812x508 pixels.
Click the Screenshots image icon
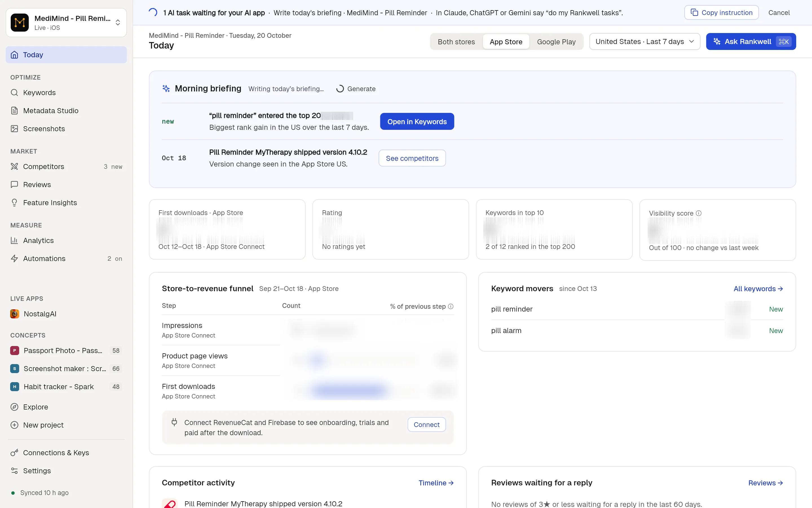tap(14, 129)
